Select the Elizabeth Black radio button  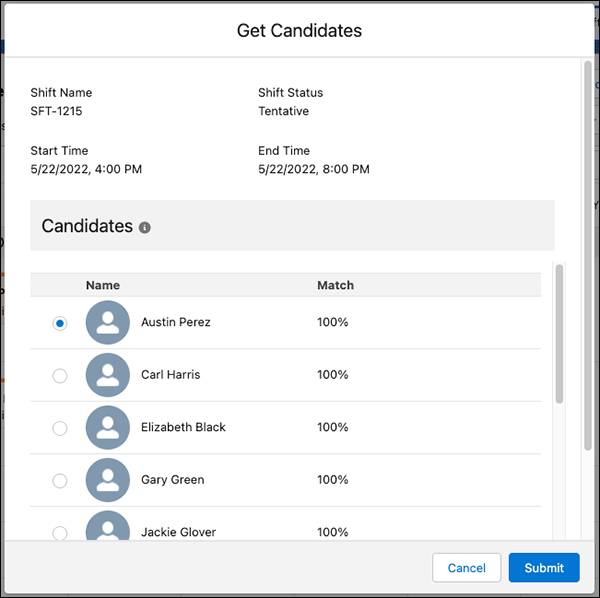coord(60,428)
